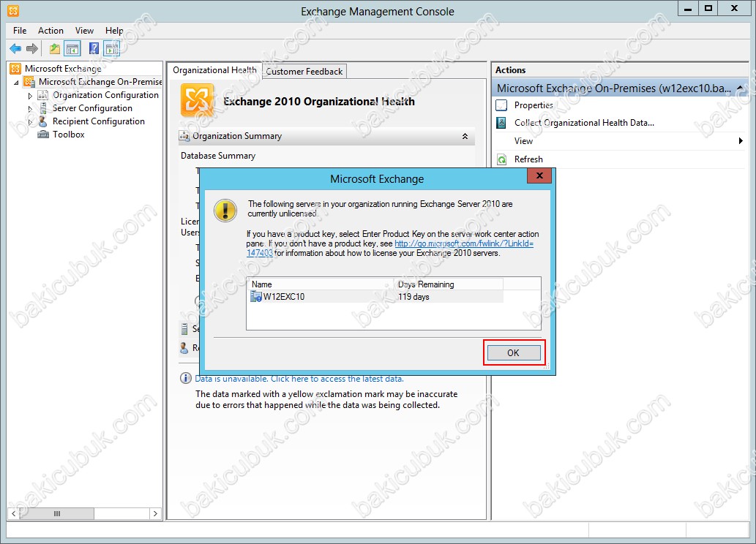Viewport: 756px width, 544px height.
Task: Expand the Server Configuration node
Action: click(x=31, y=109)
